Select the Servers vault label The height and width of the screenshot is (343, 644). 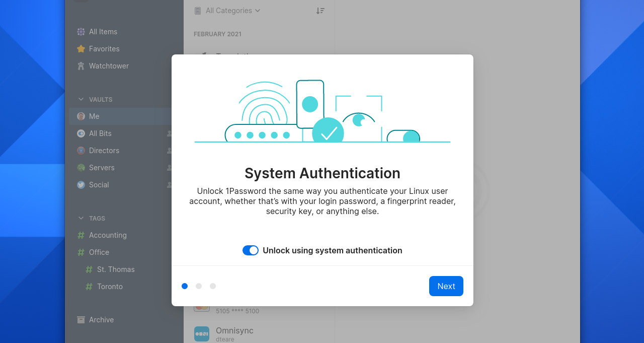point(102,168)
